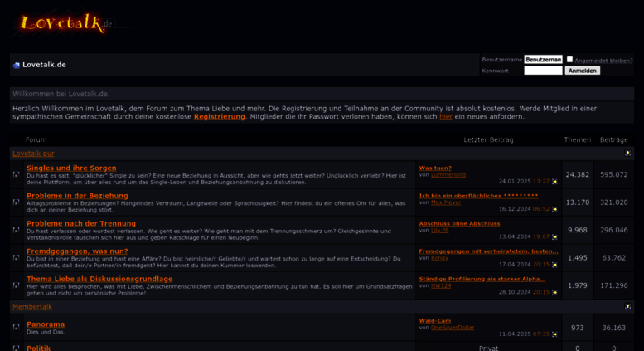View profile of user Lummerland
Viewport: 644px width, 351px height.
click(x=448, y=175)
